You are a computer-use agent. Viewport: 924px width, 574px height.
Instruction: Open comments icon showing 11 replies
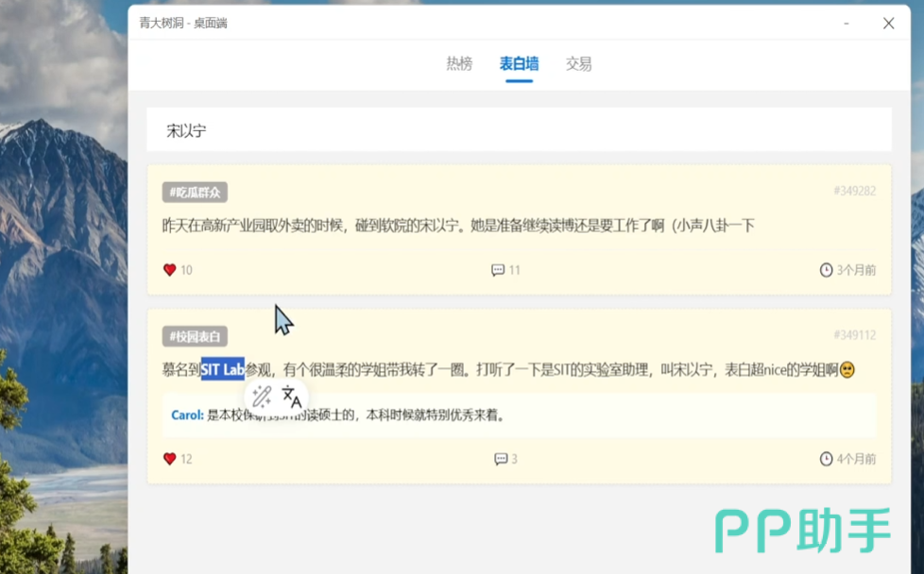498,270
